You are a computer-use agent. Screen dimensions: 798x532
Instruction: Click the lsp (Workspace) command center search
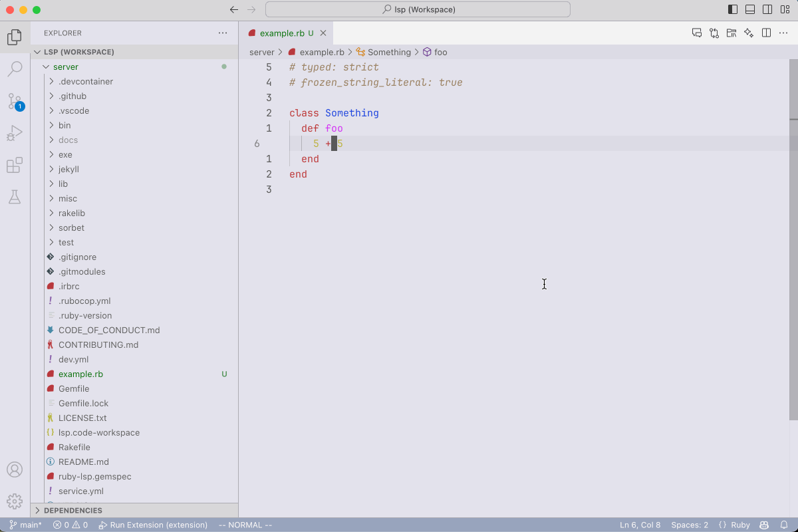point(418,9)
